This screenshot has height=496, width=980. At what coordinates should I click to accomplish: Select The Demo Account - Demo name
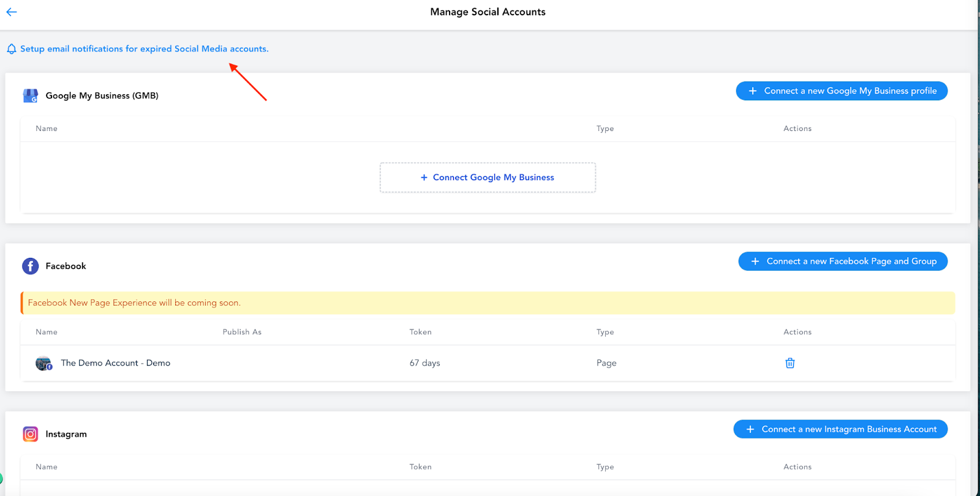115,363
